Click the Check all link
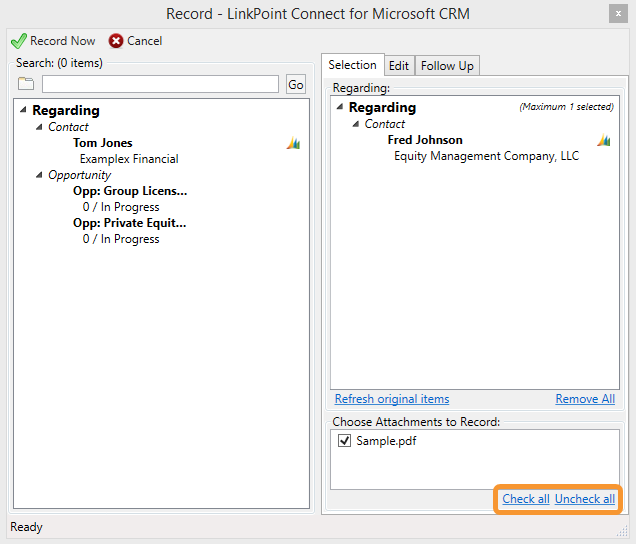Screen dimensions: 636x544 point(526,499)
